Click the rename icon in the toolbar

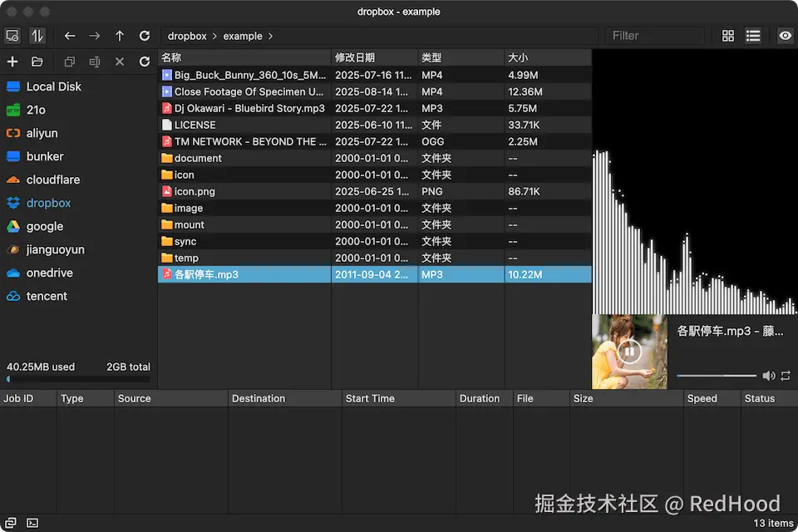(x=94, y=62)
